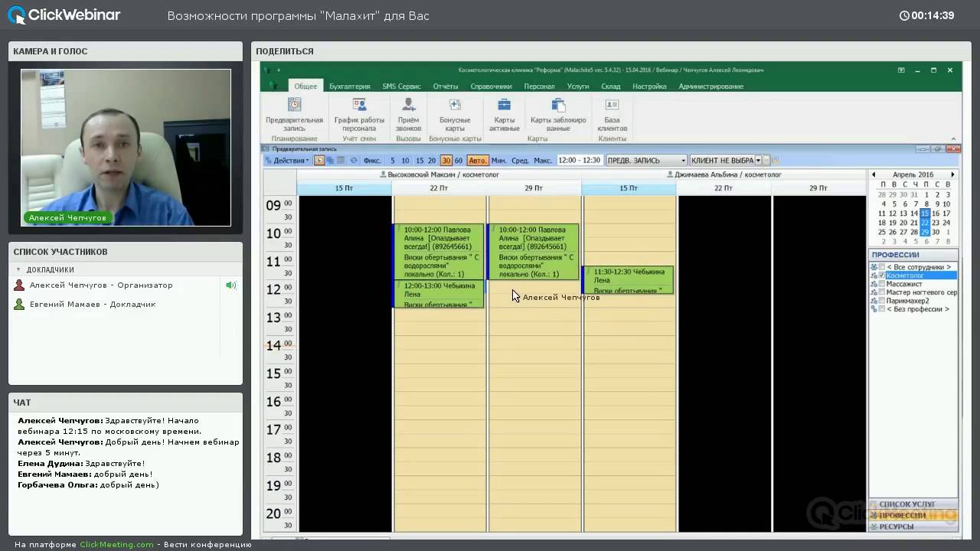Click the presenter webcam video thumbnail
The width and height of the screenshot is (980, 551).
pos(126,148)
